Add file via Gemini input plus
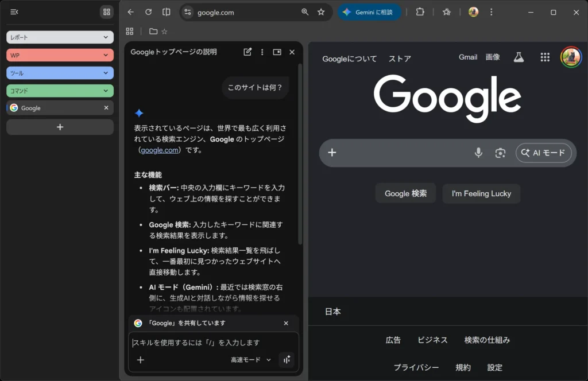588x381 pixels. (141, 360)
